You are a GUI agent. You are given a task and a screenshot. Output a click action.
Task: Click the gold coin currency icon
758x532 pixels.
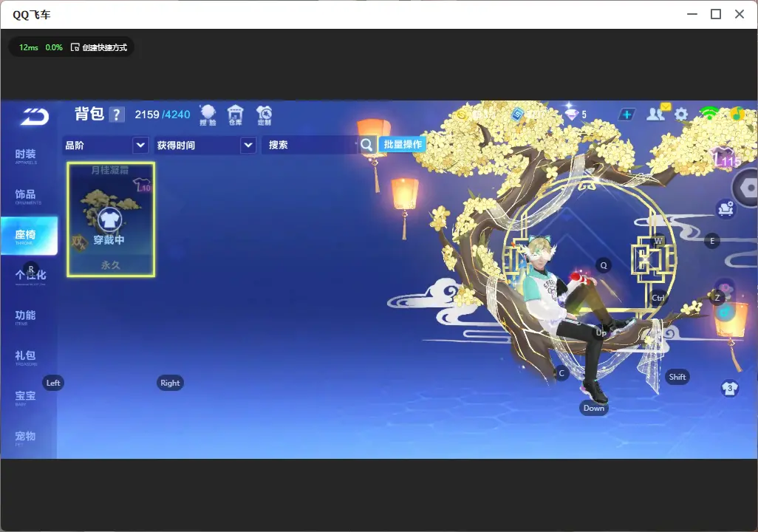click(462, 115)
